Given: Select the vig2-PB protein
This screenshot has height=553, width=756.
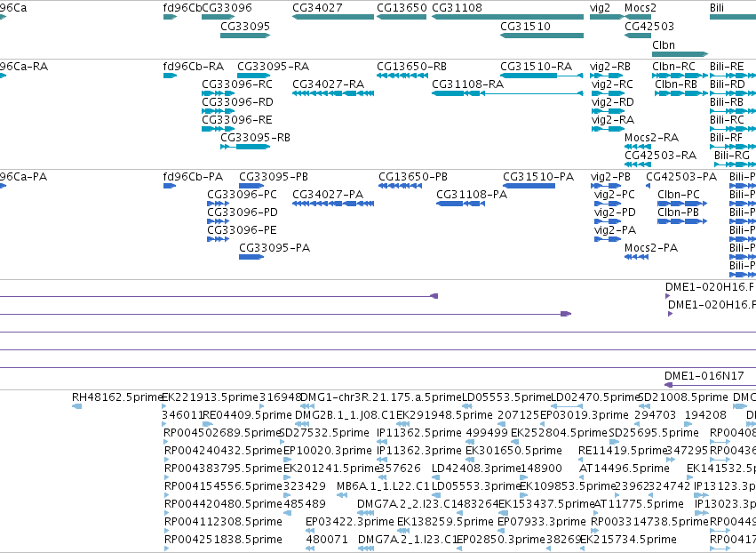Looking at the screenshot, I should point(606,186).
